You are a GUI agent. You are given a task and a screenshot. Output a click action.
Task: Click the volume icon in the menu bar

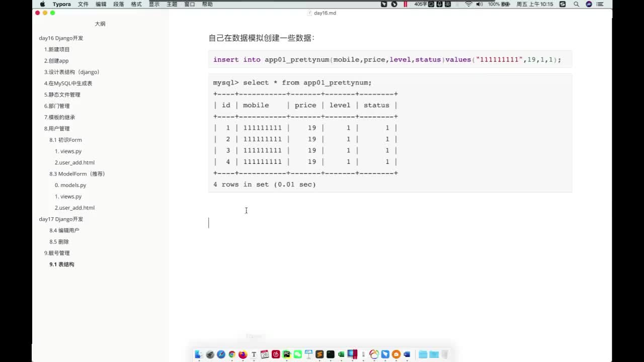click(479, 4)
